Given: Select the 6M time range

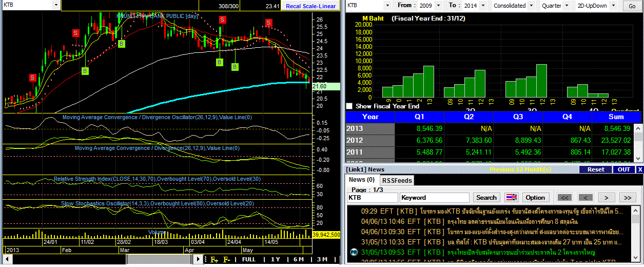Looking at the screenshot, I should [299, 259].
